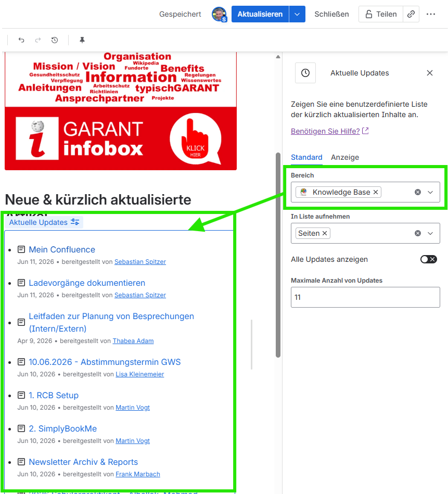Click the Neue & kürzlich aktualisierte heading
Viewport: 448px width, 494px height.
click(98, 200)
